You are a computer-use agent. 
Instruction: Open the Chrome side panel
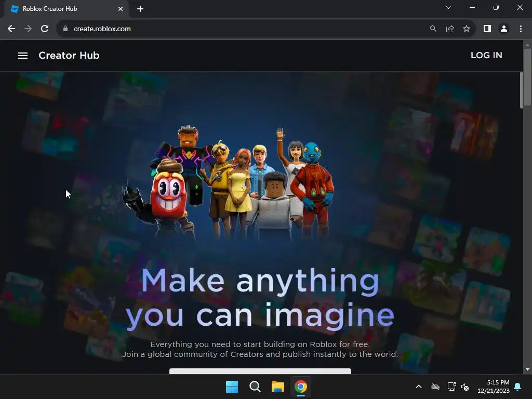click(487, 29)
